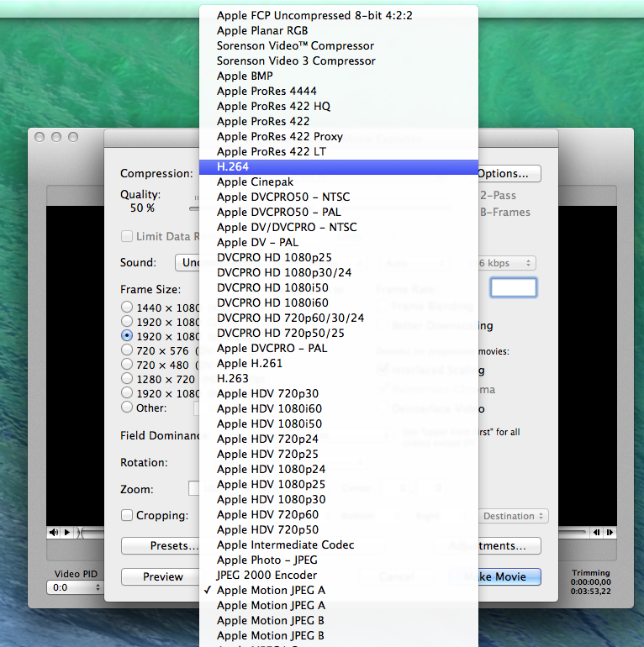Step back one frame in the player
Screen dimensions: 644x647
[596, 532]
